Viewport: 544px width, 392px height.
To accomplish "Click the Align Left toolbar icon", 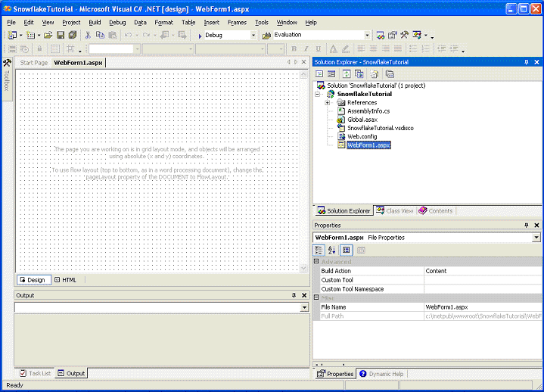I will [361, 49].
